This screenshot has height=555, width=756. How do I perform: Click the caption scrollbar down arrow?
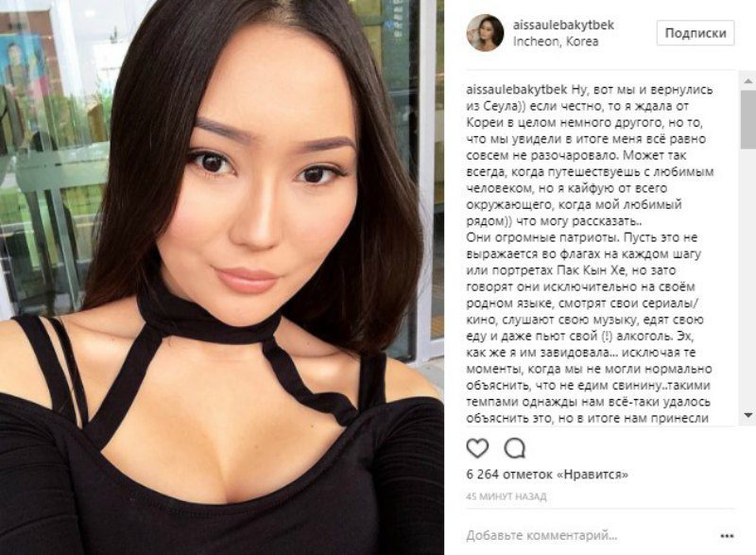(748, 415)
